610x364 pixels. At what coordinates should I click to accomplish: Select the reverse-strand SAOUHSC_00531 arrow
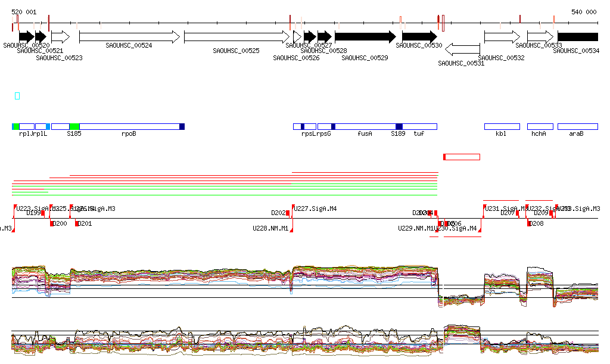click(462, 49)
